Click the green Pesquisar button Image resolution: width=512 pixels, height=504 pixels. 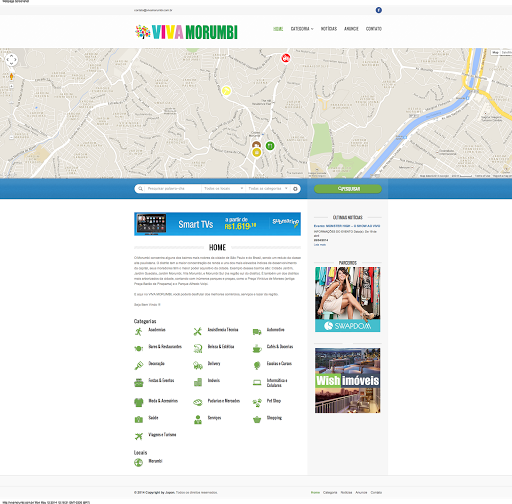click(x=348, y=189)
